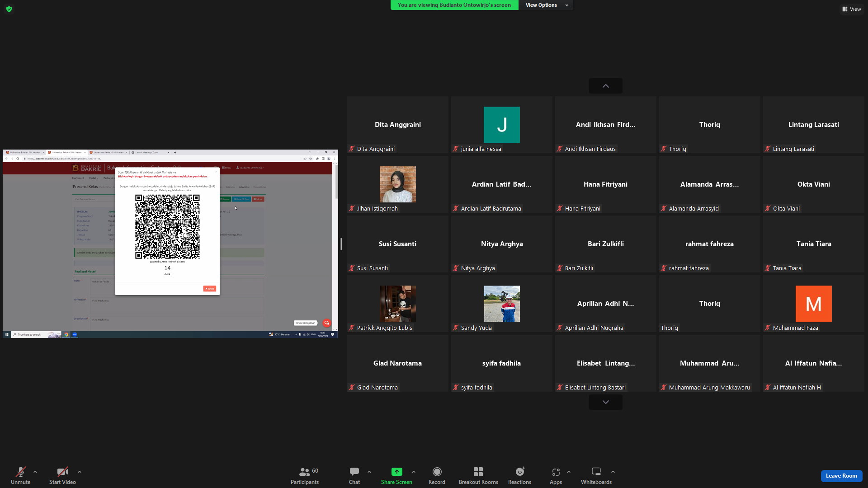Select junia alfa nessa's J avatar

pyautogui.click(x=502, y=125)
